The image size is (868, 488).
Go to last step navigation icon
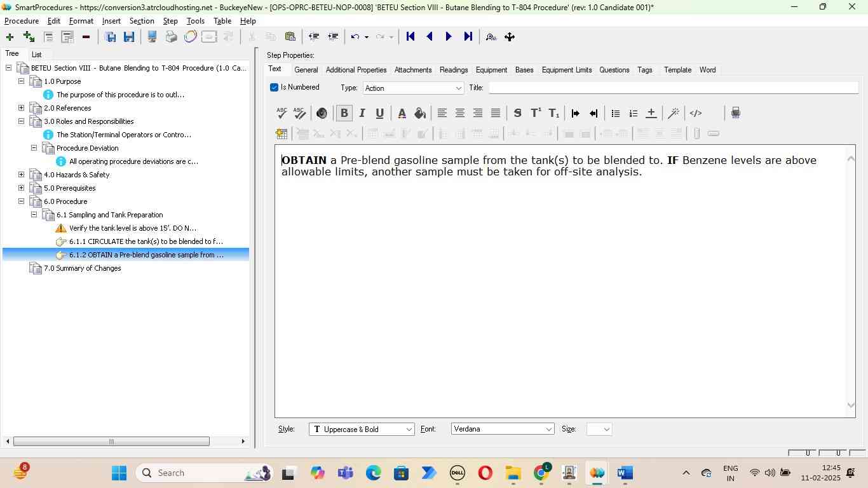tap(468, 37)
